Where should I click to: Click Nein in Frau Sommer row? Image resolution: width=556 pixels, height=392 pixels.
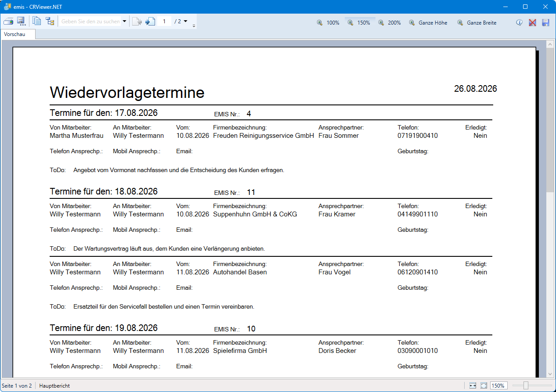click(x=480, y=136)
